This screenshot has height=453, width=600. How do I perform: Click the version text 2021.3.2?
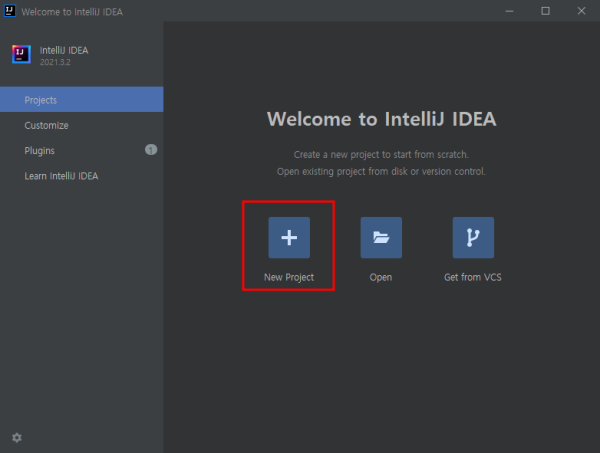coord(55,62)
